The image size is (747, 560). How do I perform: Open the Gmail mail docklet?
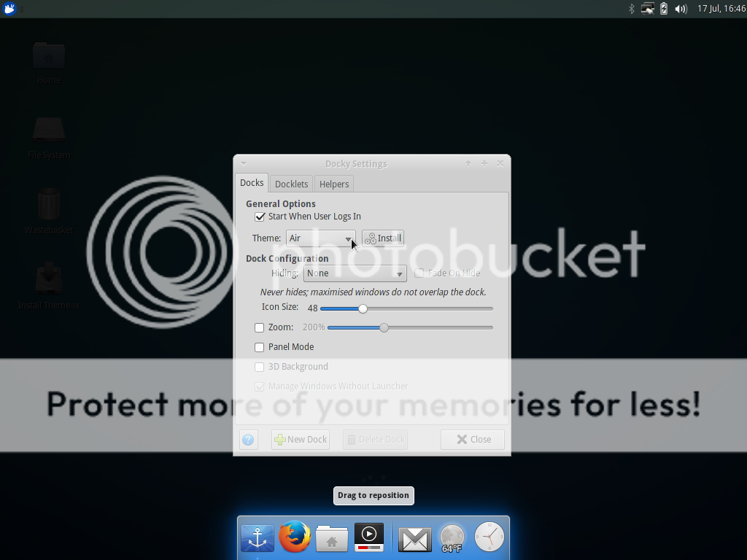click(x=414, y=539)
